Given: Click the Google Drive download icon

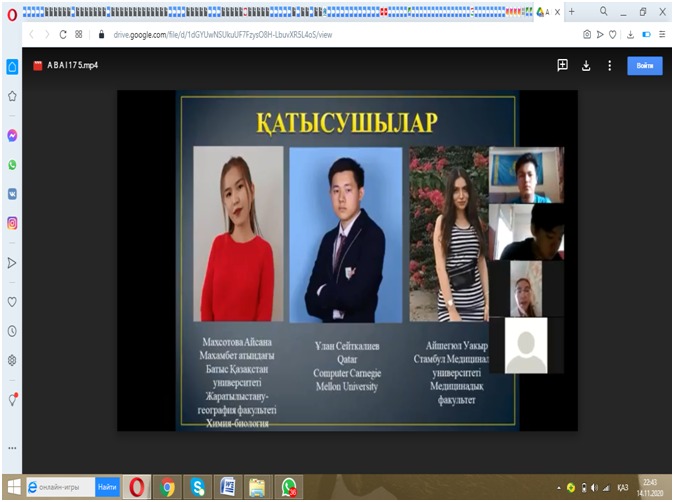Looking at the screenshot, I should click(x=586, y=65).
